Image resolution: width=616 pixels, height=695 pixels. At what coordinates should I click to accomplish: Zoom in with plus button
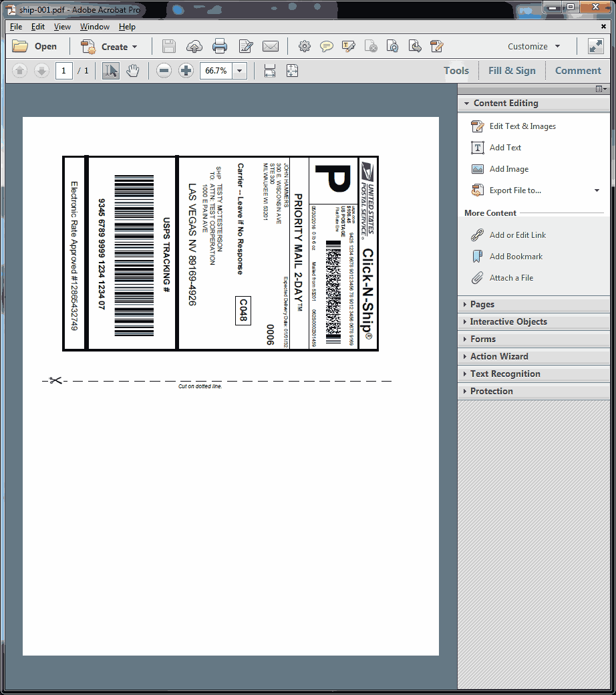coord(186,70)
